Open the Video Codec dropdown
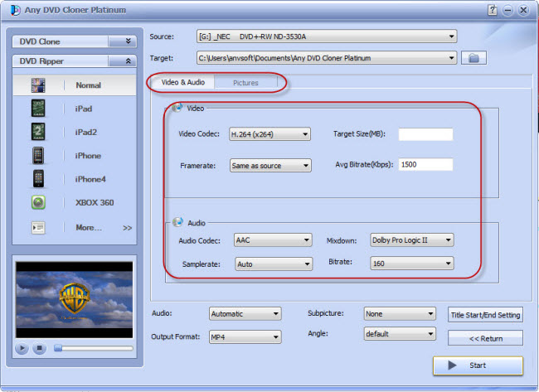Screen dimensions: 539x392 [269, 134]
